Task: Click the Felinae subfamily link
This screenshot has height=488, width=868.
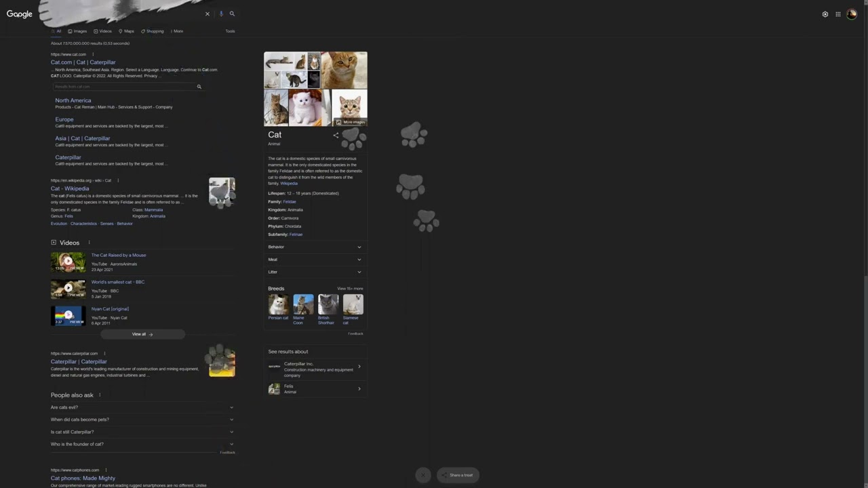Action: coord(296,235)
